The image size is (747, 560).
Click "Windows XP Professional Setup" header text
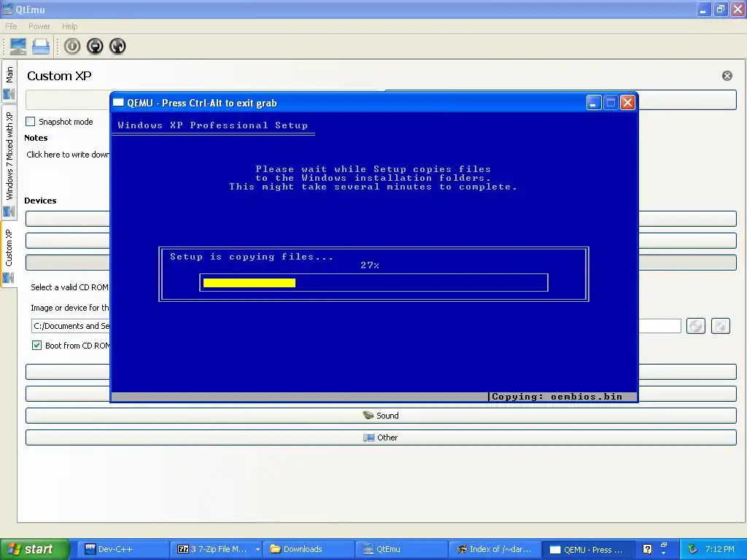coord(212,125)
